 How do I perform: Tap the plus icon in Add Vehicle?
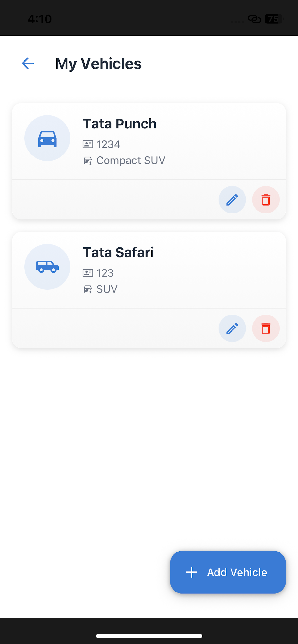click(x=191, y=572)
